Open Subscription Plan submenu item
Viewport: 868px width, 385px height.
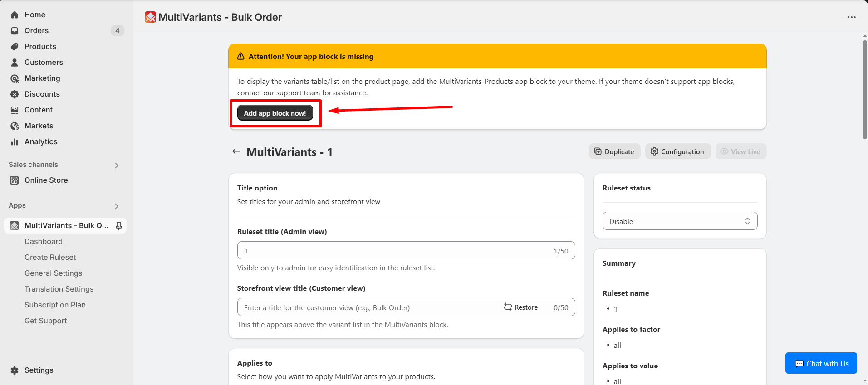[55, 305]
